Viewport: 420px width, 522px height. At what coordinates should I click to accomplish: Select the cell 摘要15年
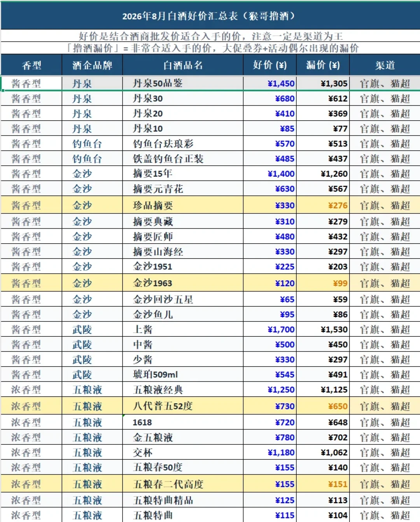click(183, 174)
